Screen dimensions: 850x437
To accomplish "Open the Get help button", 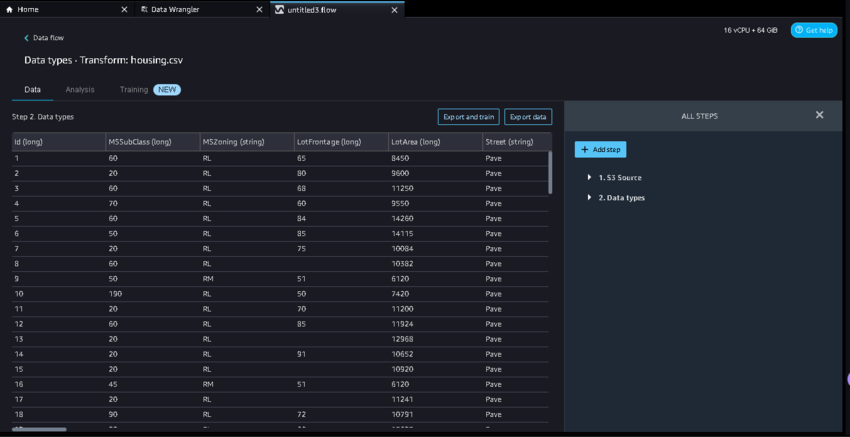I will click(x=814, y=30).
